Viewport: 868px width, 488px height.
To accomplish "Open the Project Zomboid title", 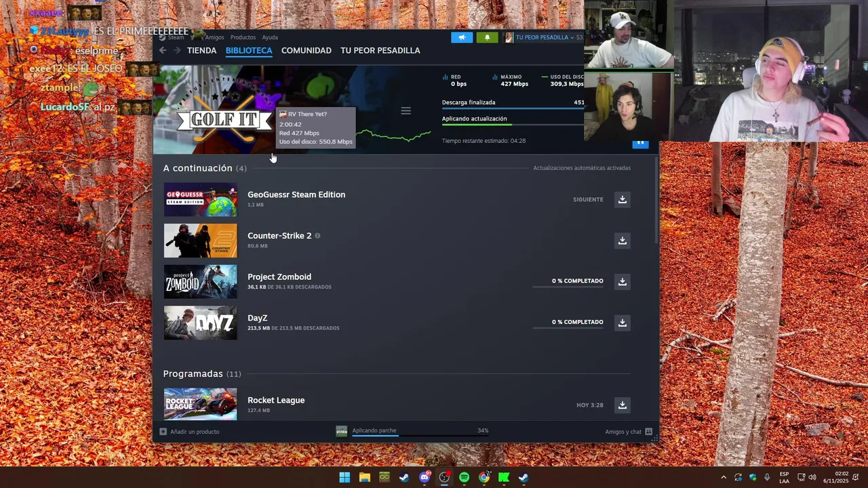I will pos(279,277).
